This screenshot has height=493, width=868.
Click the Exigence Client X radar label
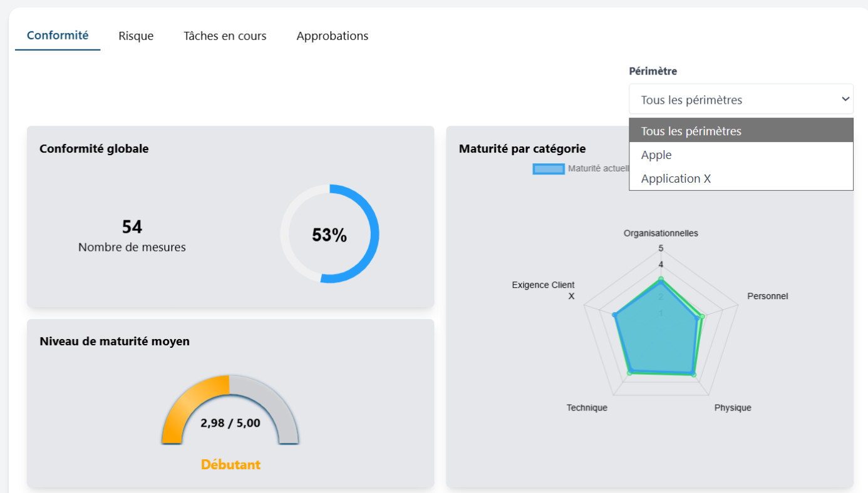pyautogui.click(x=543, y=290)
